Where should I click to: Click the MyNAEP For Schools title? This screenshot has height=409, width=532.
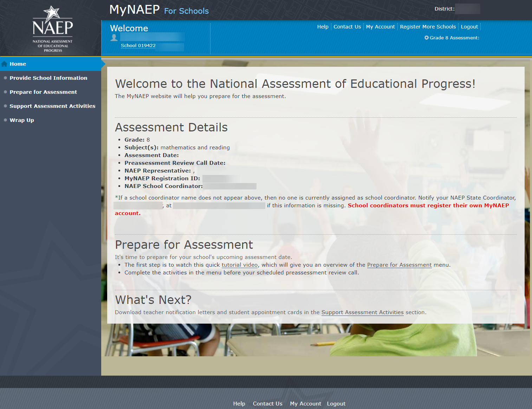click(159, 9)
